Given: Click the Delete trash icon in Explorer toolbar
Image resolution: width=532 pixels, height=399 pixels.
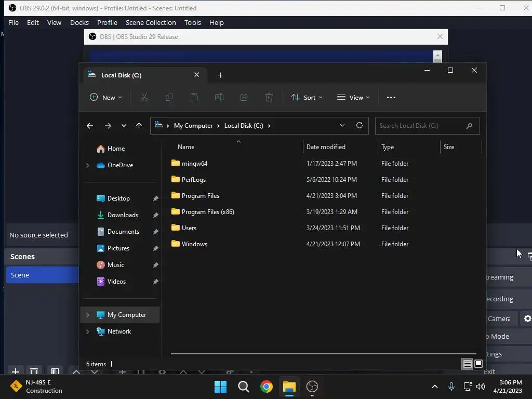Looking at the screenshot, I should click(x=269, y=97).
